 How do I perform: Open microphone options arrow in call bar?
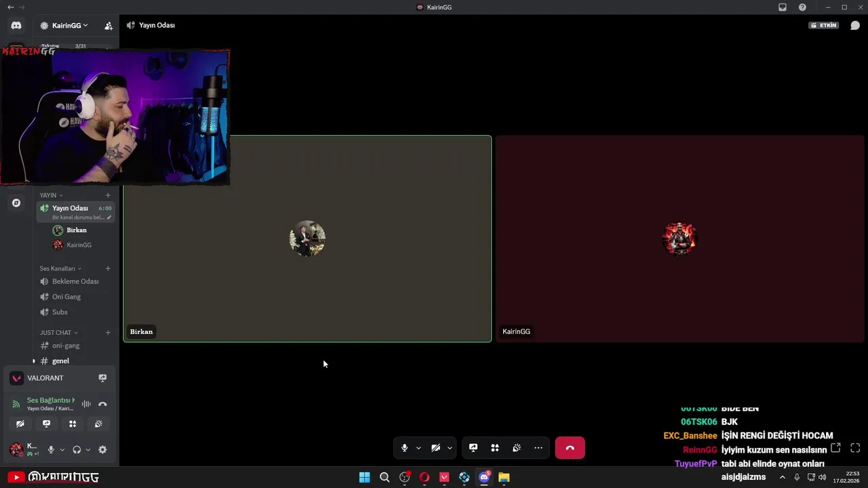tap(418, 448)
